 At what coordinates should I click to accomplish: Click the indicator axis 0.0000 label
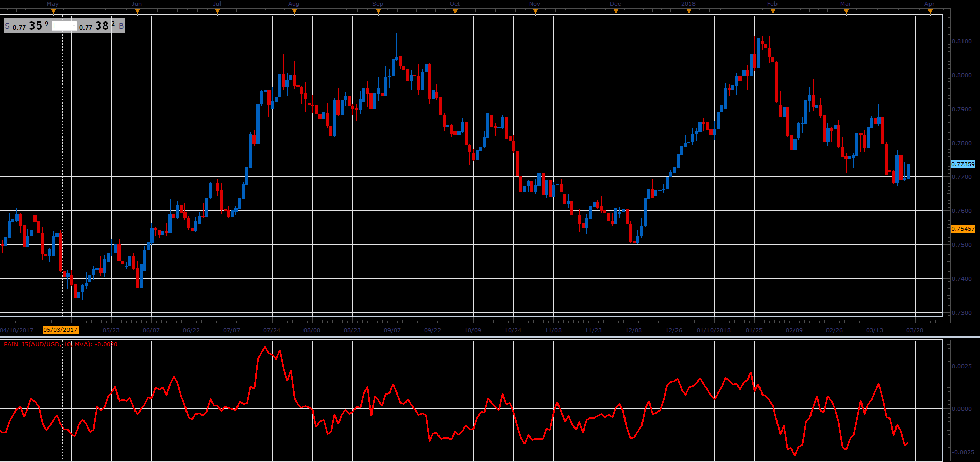[961, 409]
